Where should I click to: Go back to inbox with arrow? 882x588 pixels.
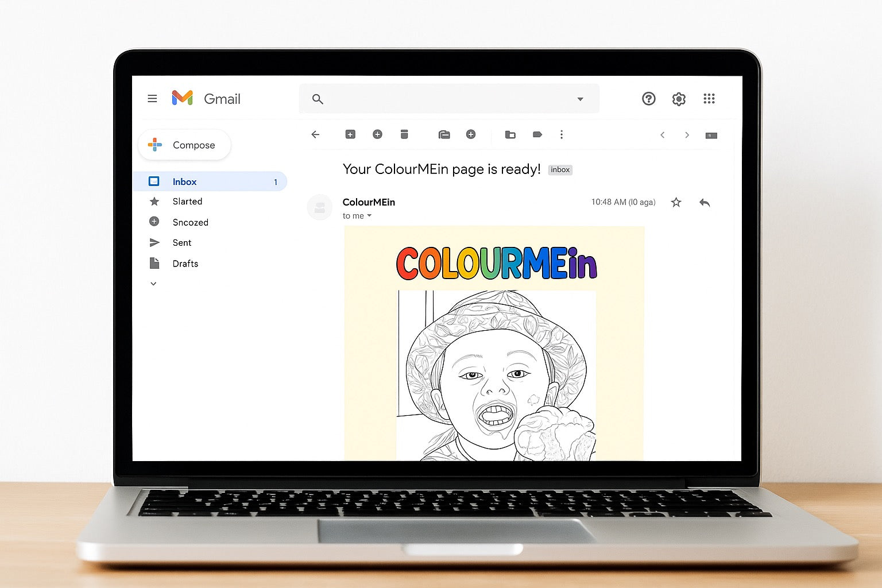(315, 134)
